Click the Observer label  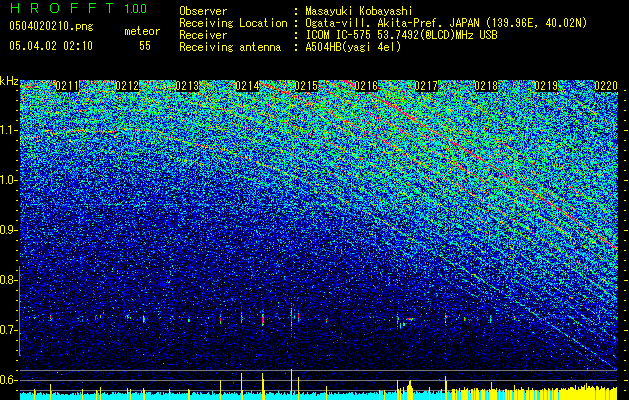(x=203, y=11)
